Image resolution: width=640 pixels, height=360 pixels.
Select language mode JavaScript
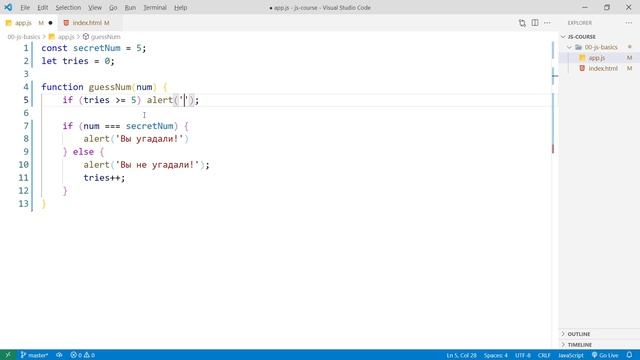click(571, 355)
